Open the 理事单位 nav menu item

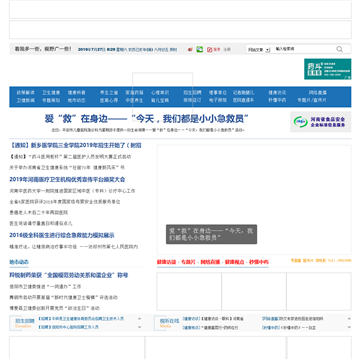218,93
